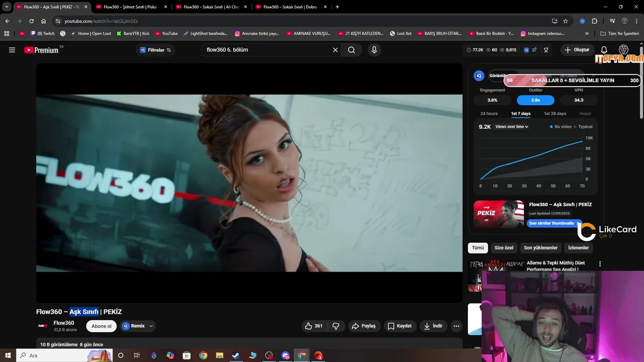The image size is (644, 362).
Task: Select the Outlier 2.9x metric pill
Action: click(x=535, y=100)
